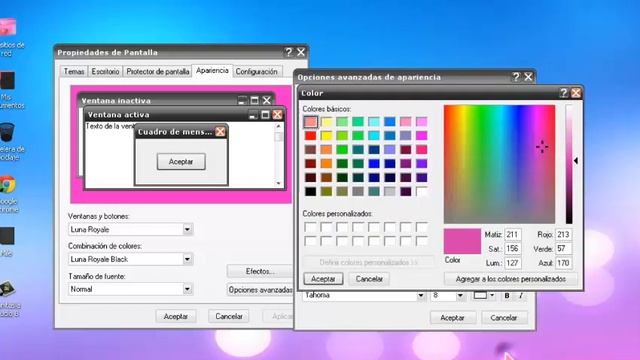The height and width of the screenshot is (360, 640).
Task: Click the help question mark in Color dialog
Action: tap(564, 93)
